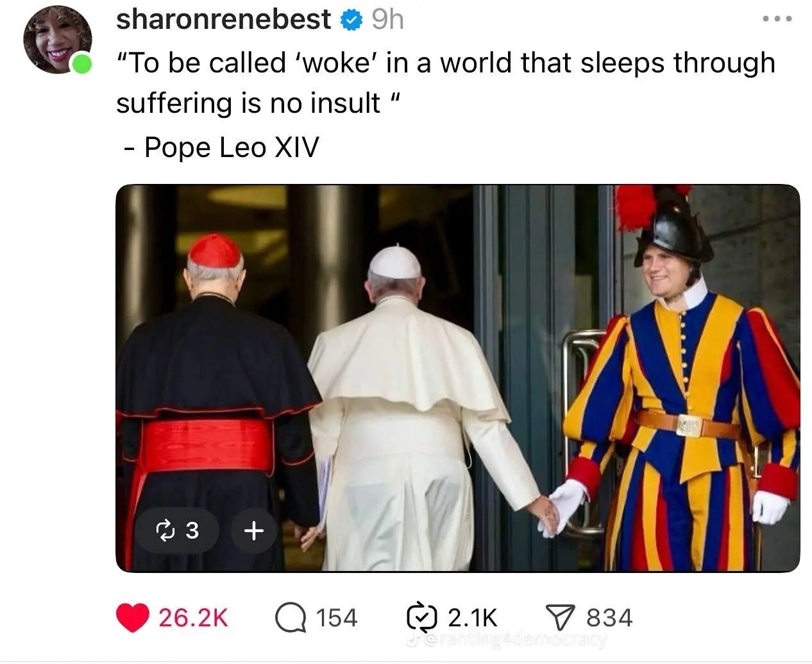The image size is (812, 664).
Task: Tap the plus button on the photo
Action: tap(254, 530)
